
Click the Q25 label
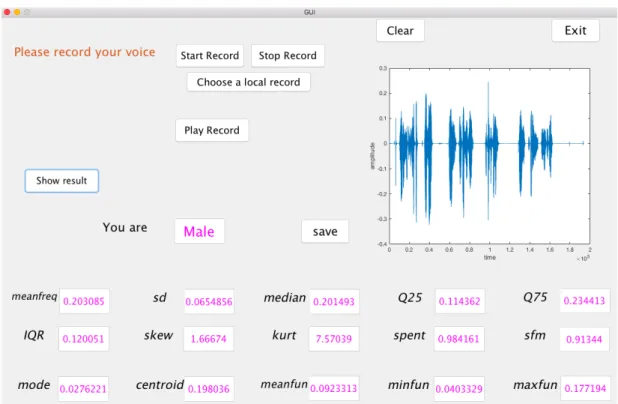pos(410,298)
